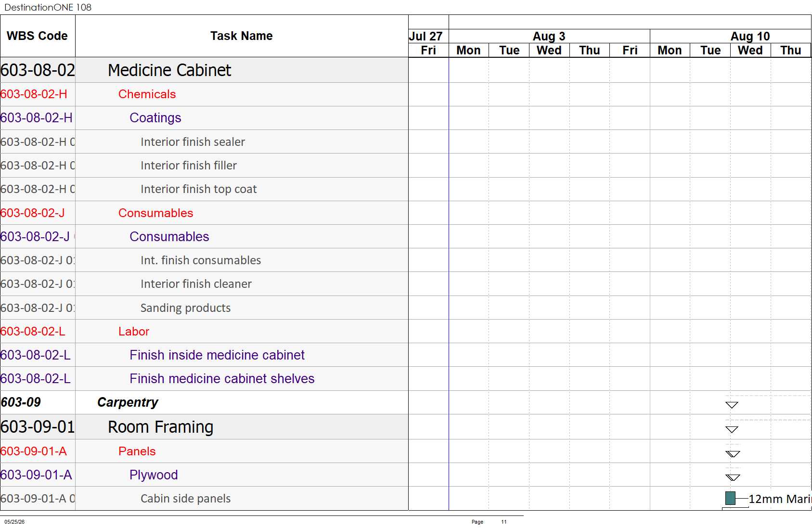
Task: Select the Panels task row
Action: click(204, 451)
